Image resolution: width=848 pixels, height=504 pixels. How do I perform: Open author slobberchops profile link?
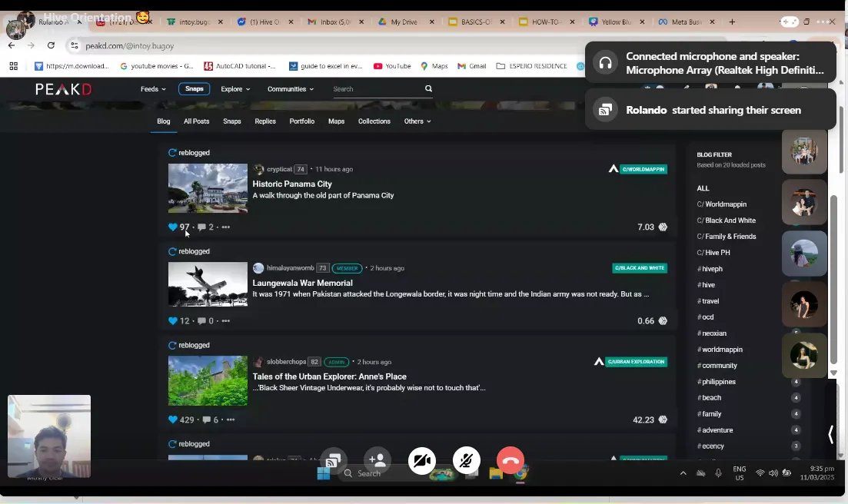click(x=286, y=362)
